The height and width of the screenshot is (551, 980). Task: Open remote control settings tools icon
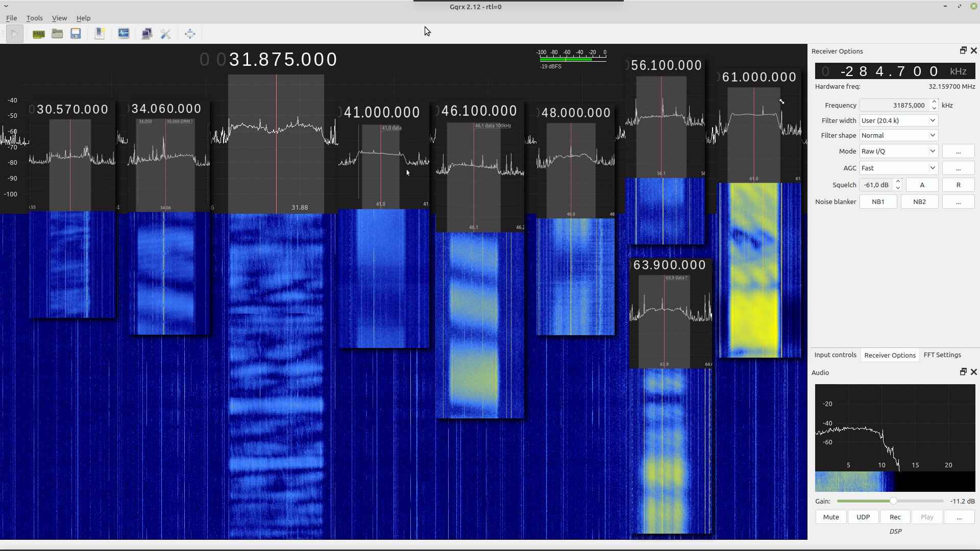pyautogui.click(x=165, y=34)
